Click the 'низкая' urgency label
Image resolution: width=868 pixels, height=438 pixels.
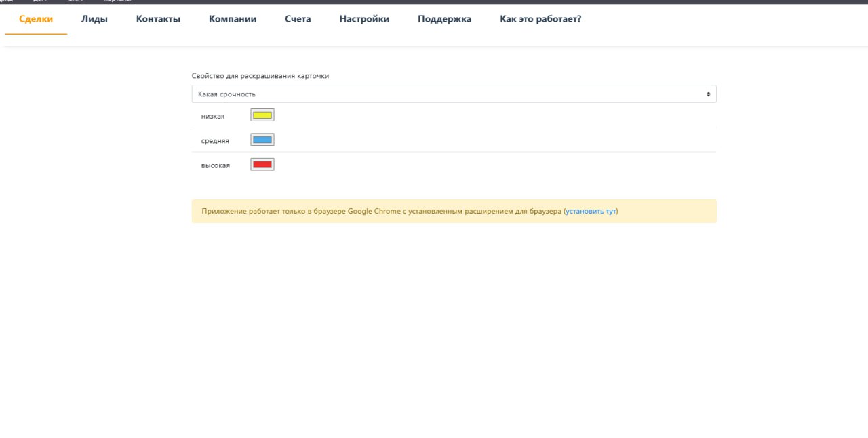point(213,117)
